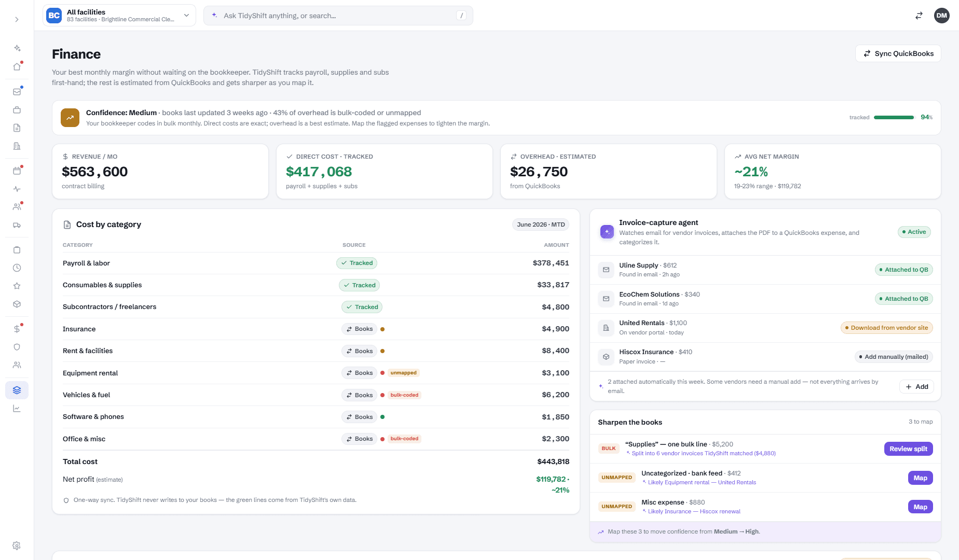Click the tracked 94% progress bar

[x=894, y=117]
